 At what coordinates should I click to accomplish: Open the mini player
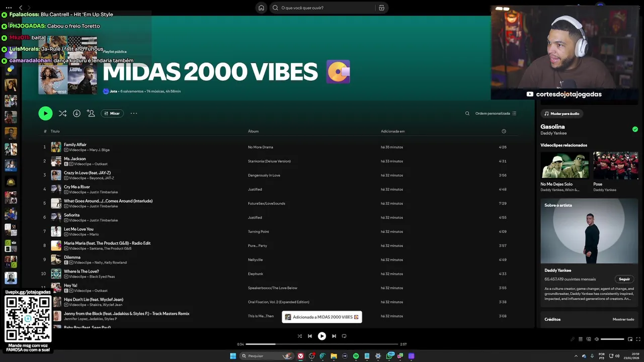coord(630,339)
